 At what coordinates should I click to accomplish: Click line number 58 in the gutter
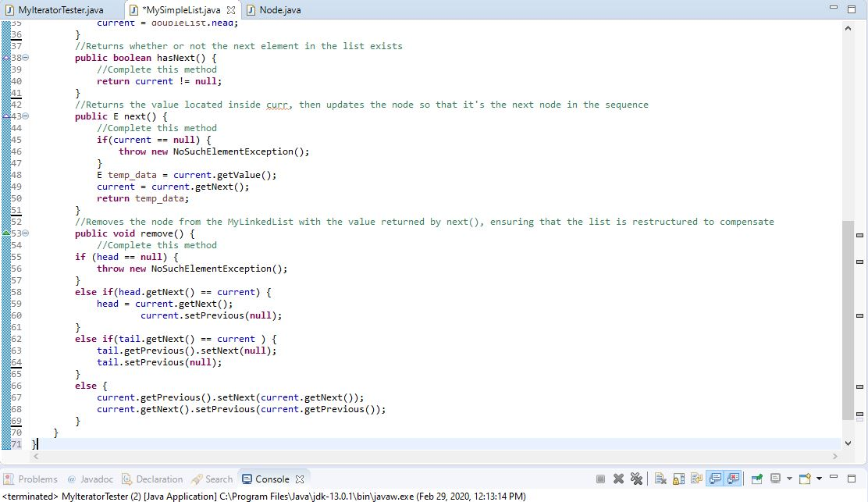(x=16, y=292)
